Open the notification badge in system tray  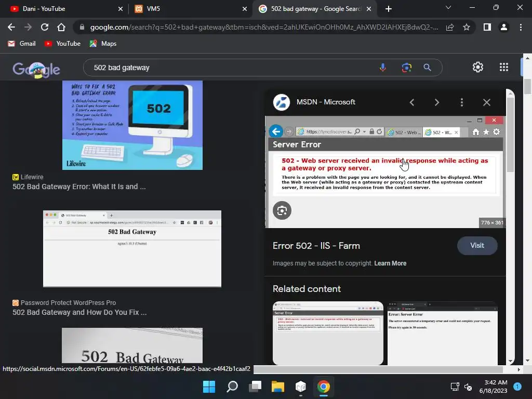pos(517,387)
